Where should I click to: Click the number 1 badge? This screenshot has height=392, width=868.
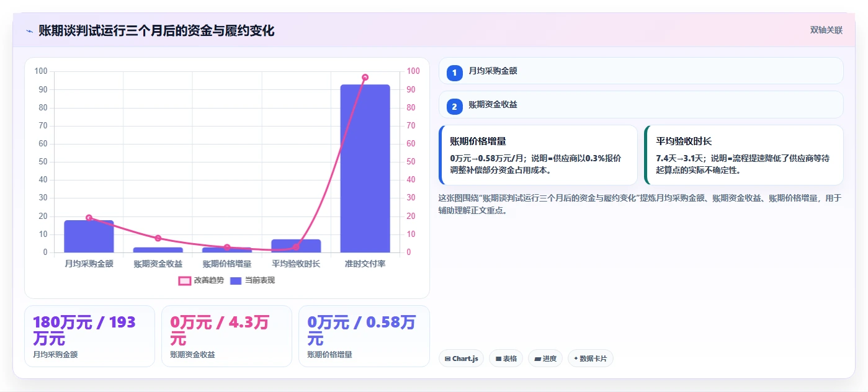coord(454,73)
